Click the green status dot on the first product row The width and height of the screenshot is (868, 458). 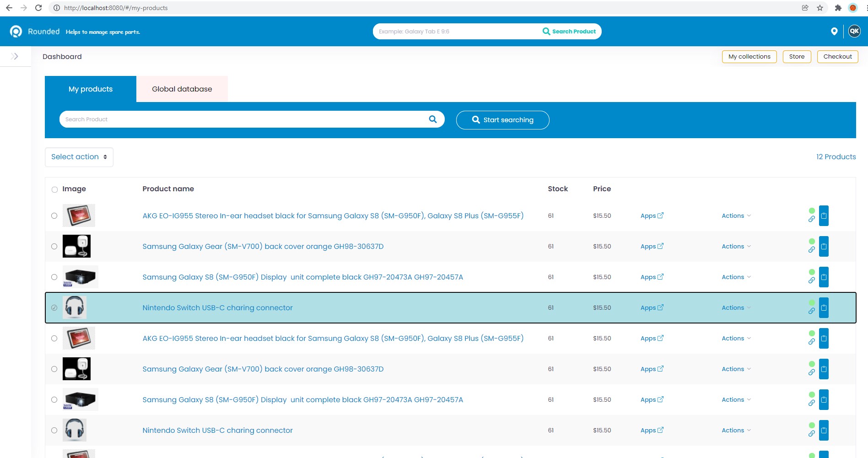click(813, 210)
